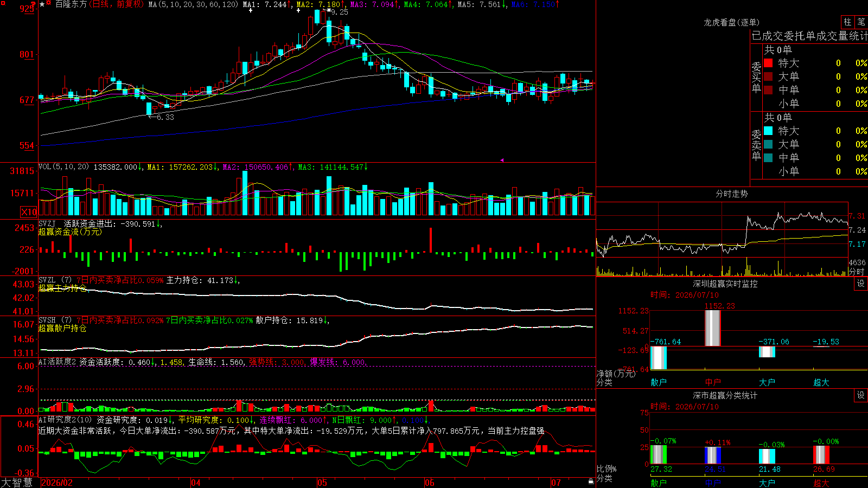Click the -371.06 大户 net amount bar
The width and height of the screenshot is (868, 488).
click(767, 352)
